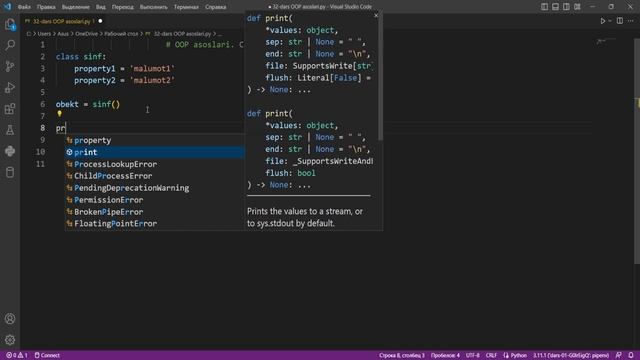Choose the FloatingPointError suggestion

(x=155, y=224)
